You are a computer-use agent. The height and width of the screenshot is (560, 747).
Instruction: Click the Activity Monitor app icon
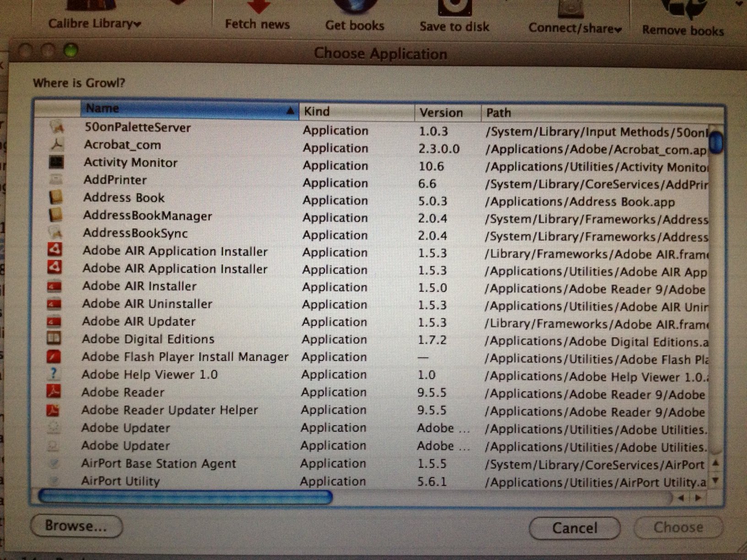(x=56, y=162)
